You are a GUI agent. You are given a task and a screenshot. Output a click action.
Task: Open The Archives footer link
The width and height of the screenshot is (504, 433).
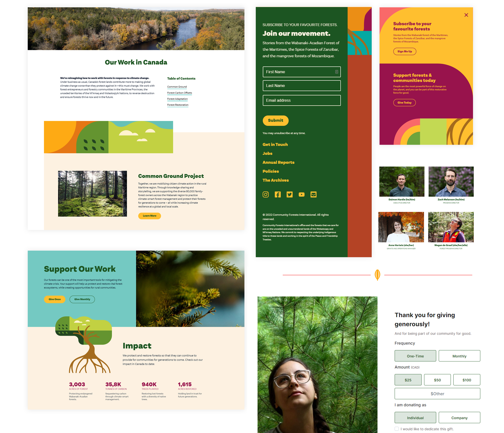click(276, 180)
